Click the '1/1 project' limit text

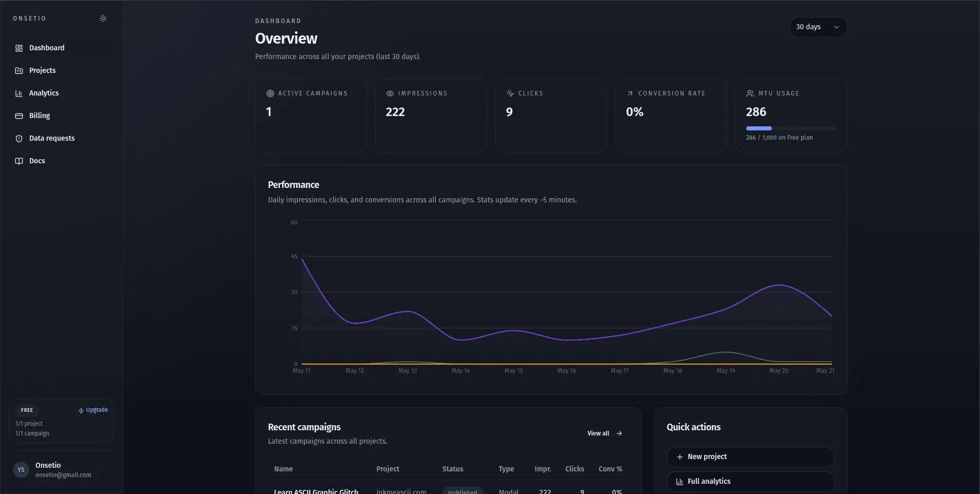(29, 424)
